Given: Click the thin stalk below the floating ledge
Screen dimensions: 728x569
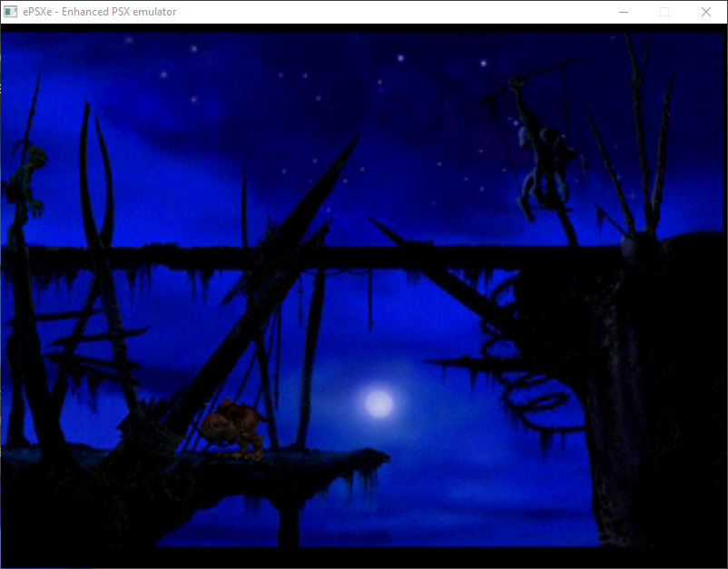Looking at the screenshot, I should coord(289,525).
